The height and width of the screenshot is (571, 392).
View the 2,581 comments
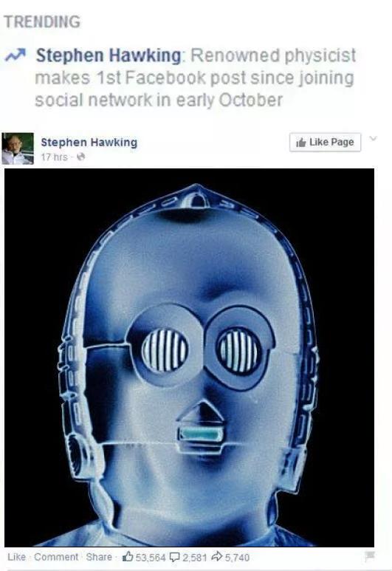tap(194, 558)
